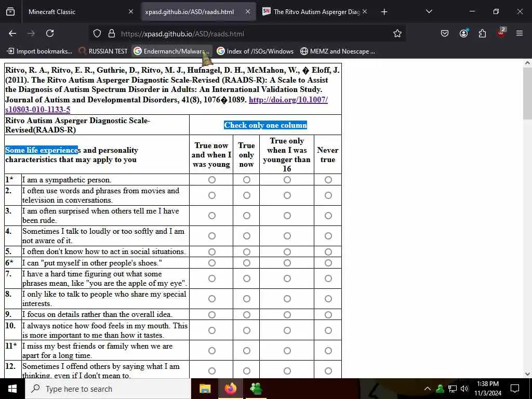
Task: Open the Endermanch/Malware bookmark
Action: (172, 51)
